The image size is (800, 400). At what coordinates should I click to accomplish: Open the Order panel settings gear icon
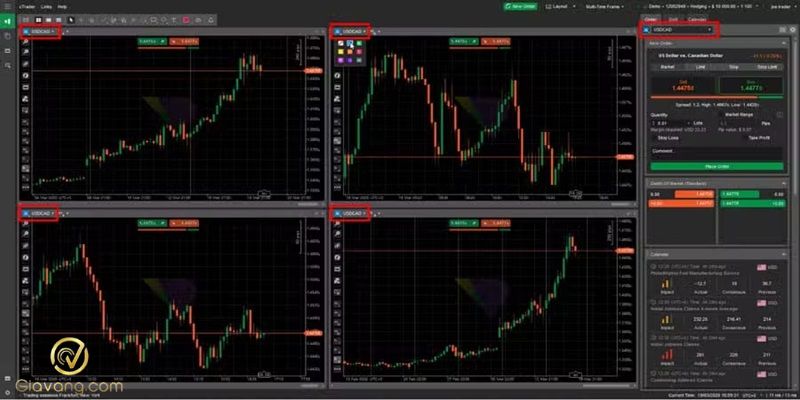click(792, 30)
